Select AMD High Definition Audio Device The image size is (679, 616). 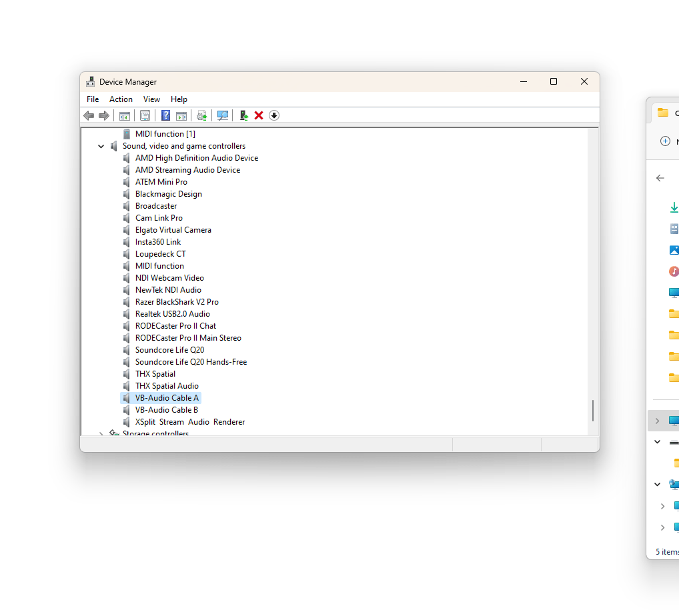click(197, 159)
